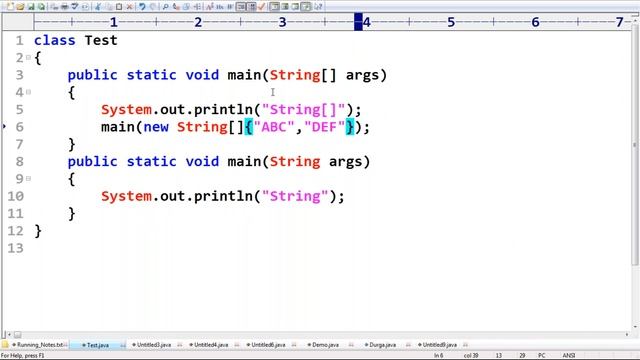640x360 pixels.
Task: Open the Untitled4.java tab
Action: click(211, 345)
